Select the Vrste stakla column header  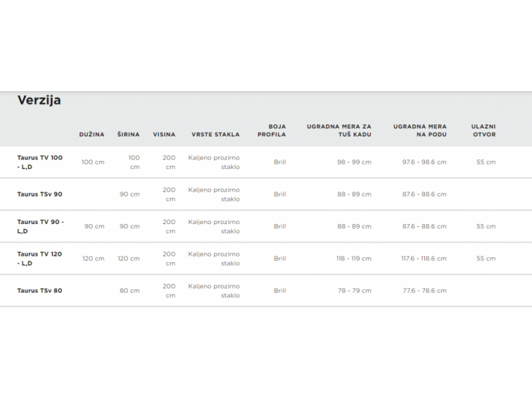click(x=215, y=134)
